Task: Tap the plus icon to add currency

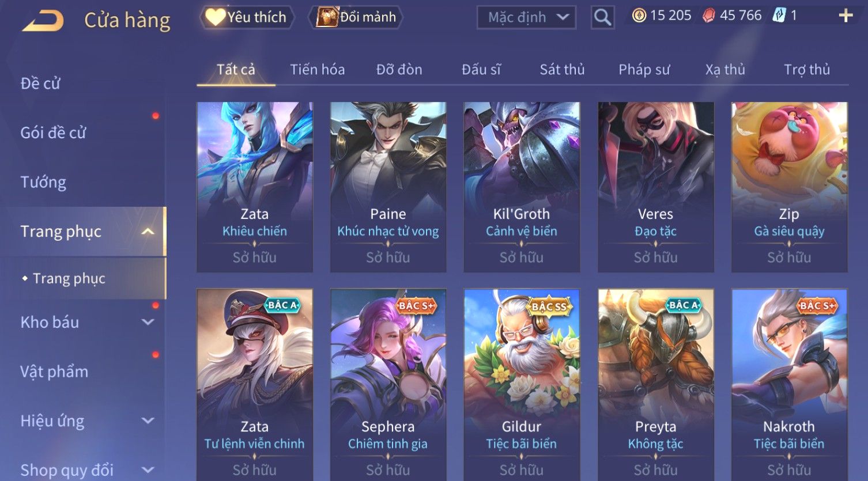Action: point(846,16)
